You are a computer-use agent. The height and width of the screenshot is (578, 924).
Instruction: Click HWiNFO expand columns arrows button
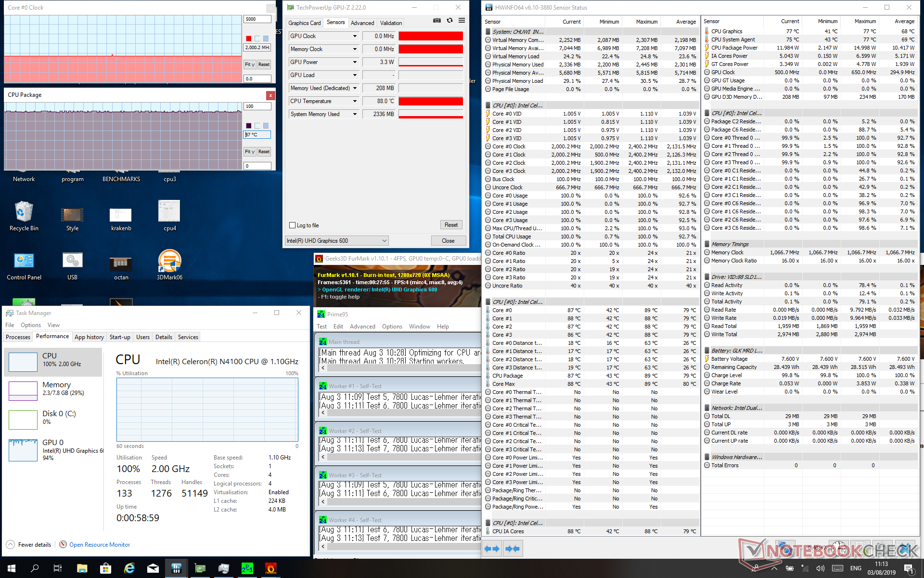492,549
